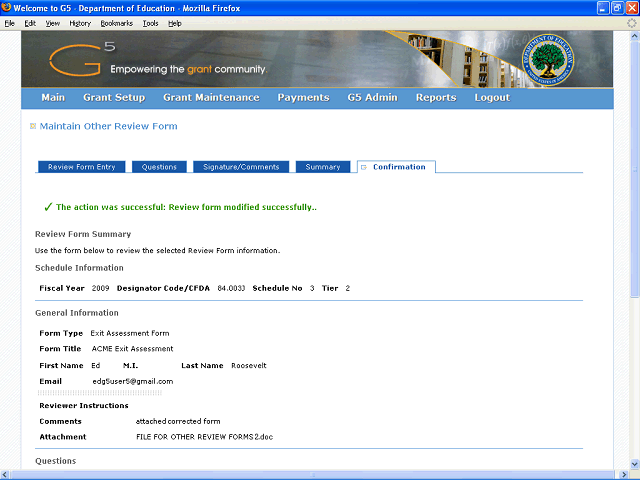640x480 pixels.
Task: Click comment text attached corrected form
Action: [178, 421]
